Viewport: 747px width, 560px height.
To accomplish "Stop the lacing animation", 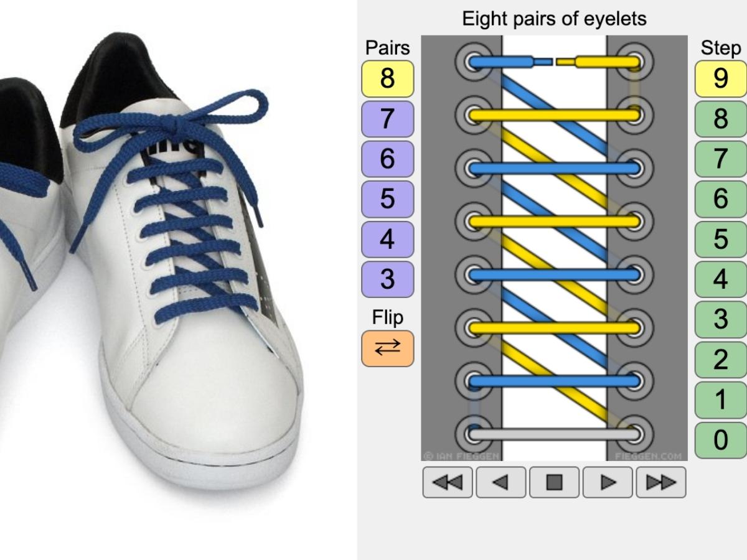I will click(x=555, y=482).
